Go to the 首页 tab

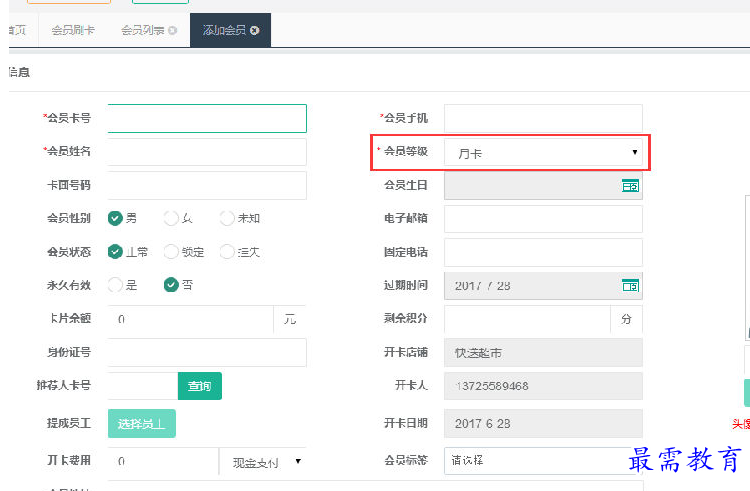[x=21, y=30]
